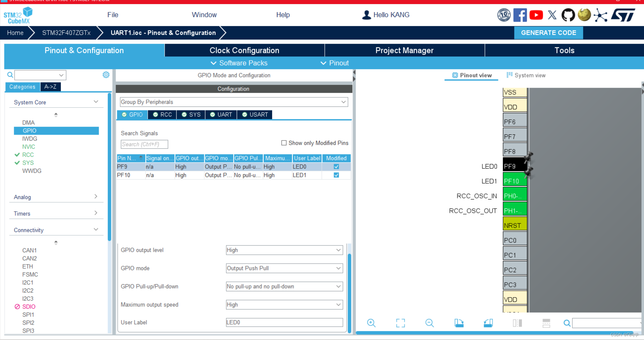This screenshot has height=340, width=644.
Task: Click the user account icon beside Hello KANG
Action: [x=366, y=15]
